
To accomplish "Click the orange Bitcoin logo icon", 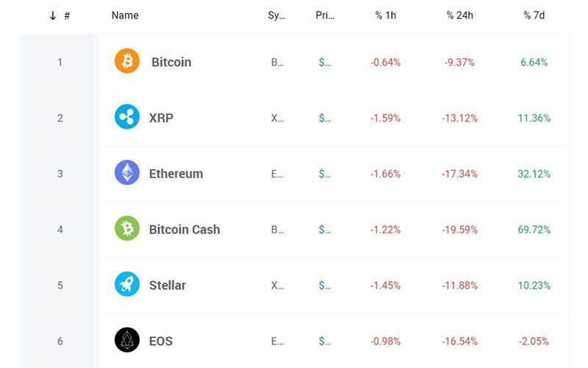I will click(x=127, y=62).
